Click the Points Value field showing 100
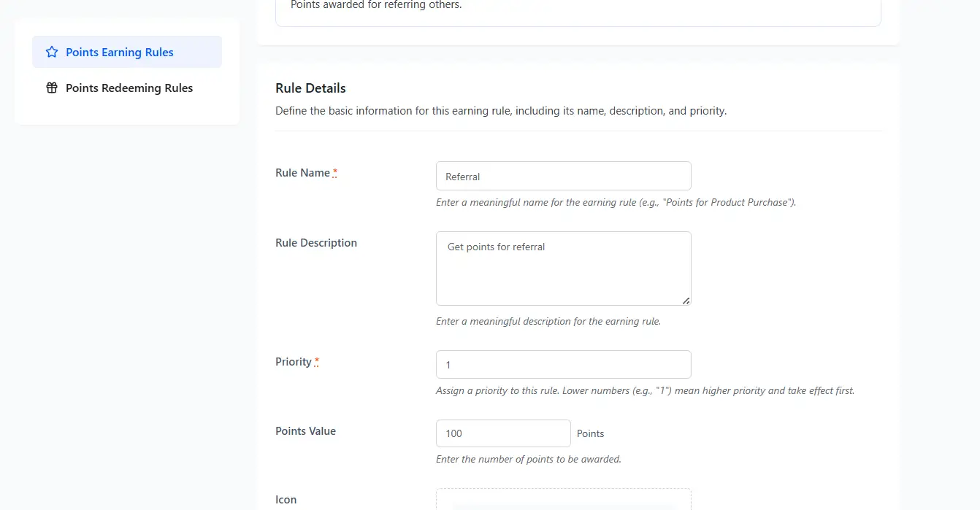This screenshot has height=510, width=980. click(503, 433)
